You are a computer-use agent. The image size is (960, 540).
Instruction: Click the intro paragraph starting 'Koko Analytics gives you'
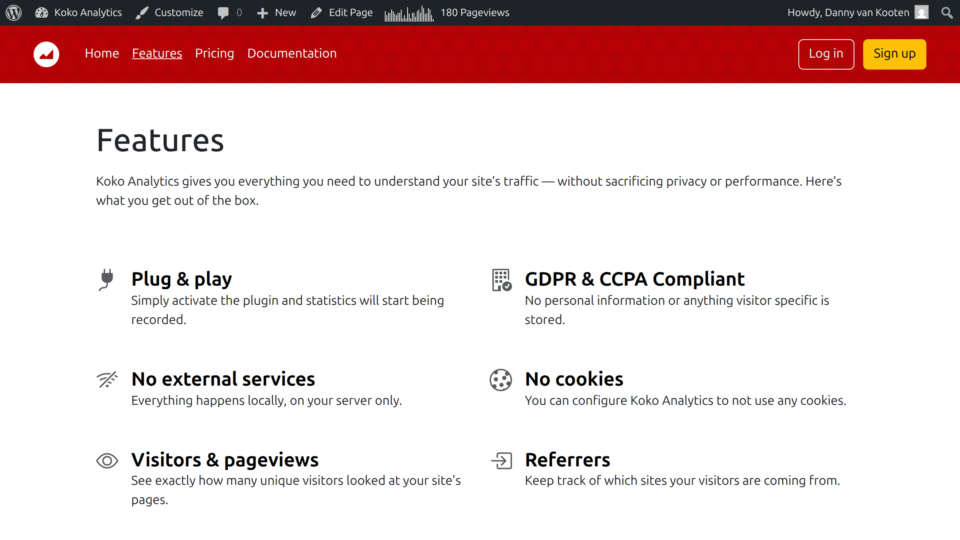468,191
